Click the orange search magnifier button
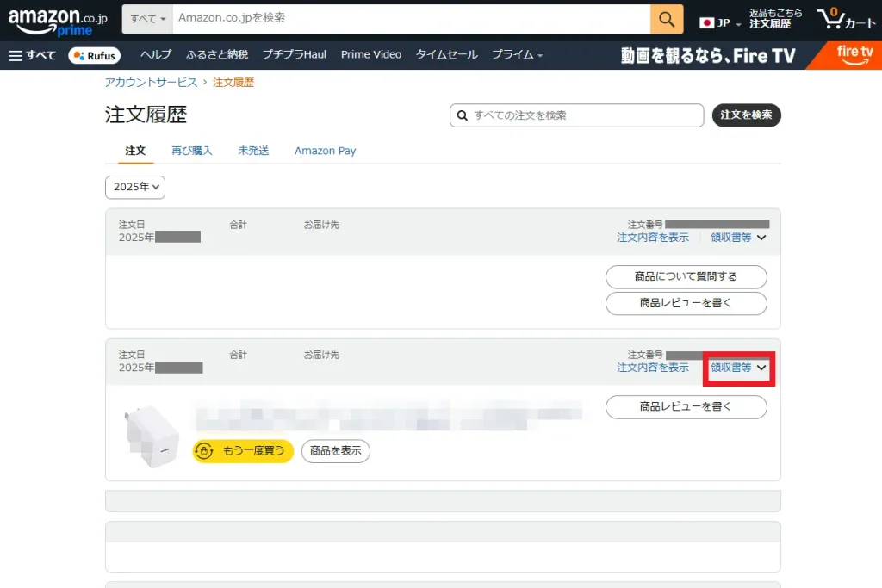Image resolution: width=882 pixels, height=588 pixels. point(667,19)
